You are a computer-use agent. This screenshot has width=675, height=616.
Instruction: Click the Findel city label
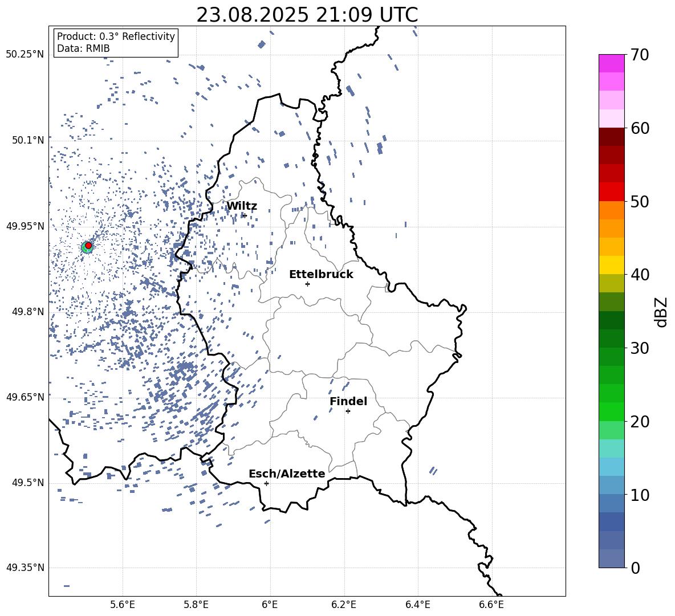(x=348, y=401)
